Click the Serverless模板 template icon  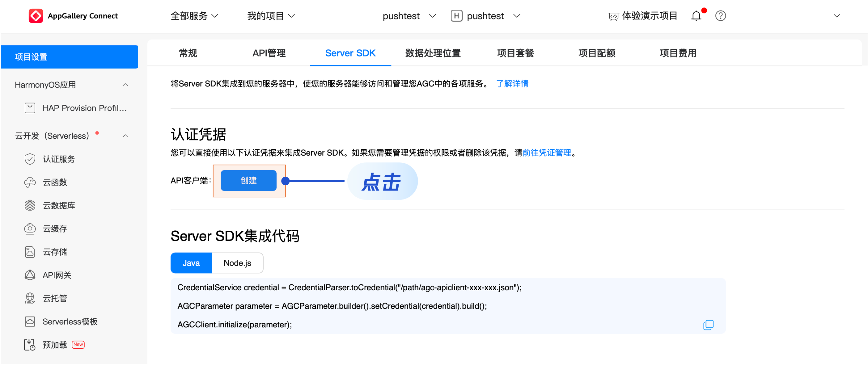pos(30,321)
